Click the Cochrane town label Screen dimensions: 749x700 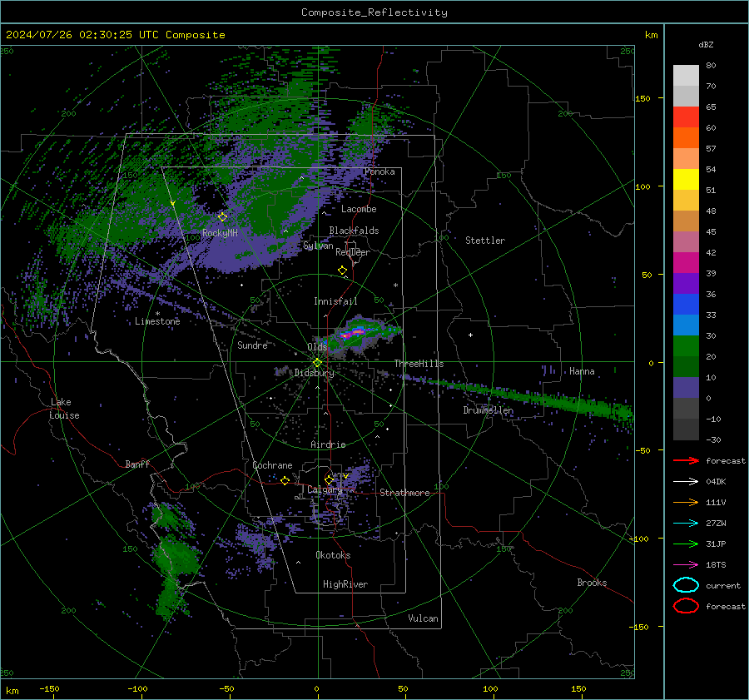coord(272,465)
